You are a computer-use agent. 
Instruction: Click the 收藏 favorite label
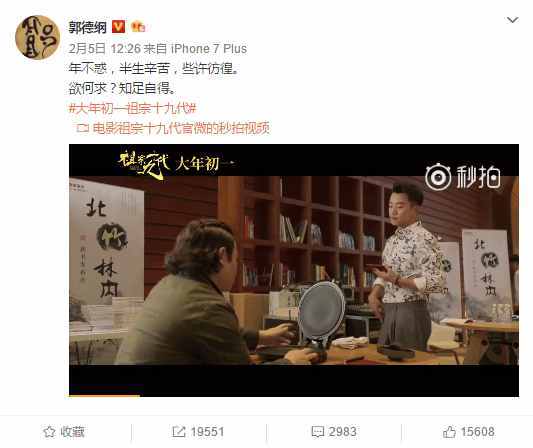(72, 432)
